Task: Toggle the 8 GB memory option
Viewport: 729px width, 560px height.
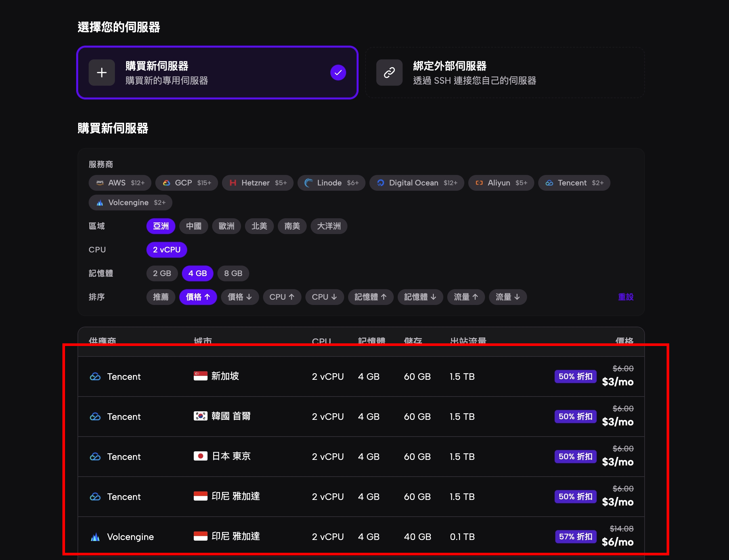Action: pos(233,273)
